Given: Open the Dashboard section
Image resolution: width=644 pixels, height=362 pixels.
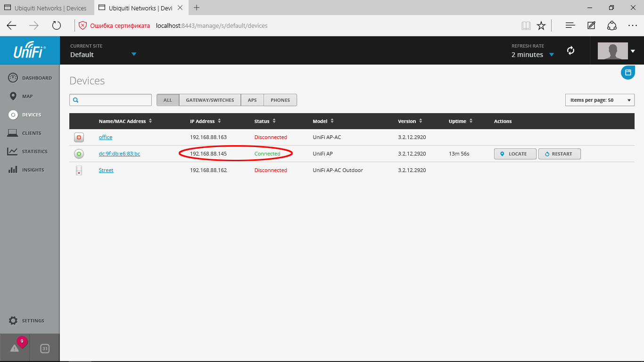Looking at the screenshot, I should tap(30, 78).
